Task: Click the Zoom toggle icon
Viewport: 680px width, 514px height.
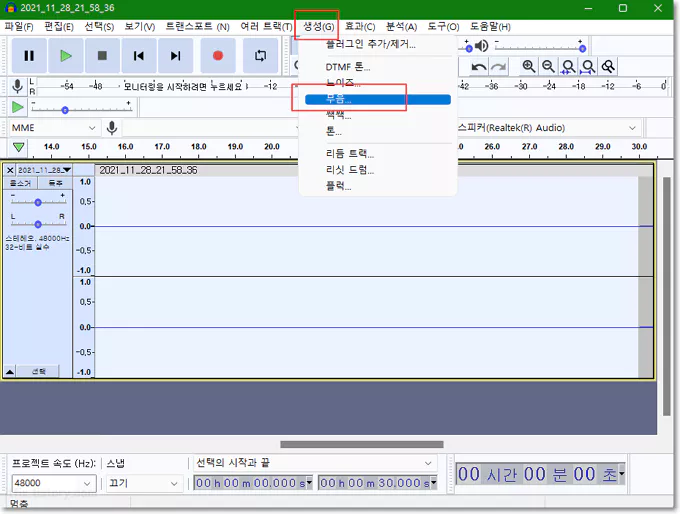Action: pyautogui.click(x=608, y=66)
